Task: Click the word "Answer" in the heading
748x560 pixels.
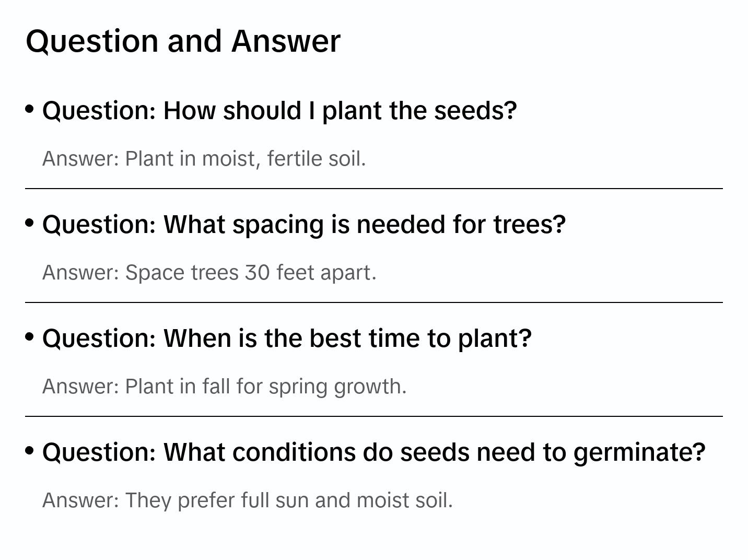Action: 286,41
